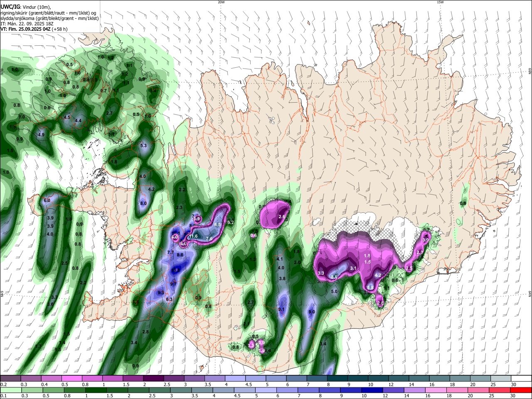Click the bright pink 0.5 swatch in upper legend row
Viewport: 532px width, 399px height.
click(71, 379)
